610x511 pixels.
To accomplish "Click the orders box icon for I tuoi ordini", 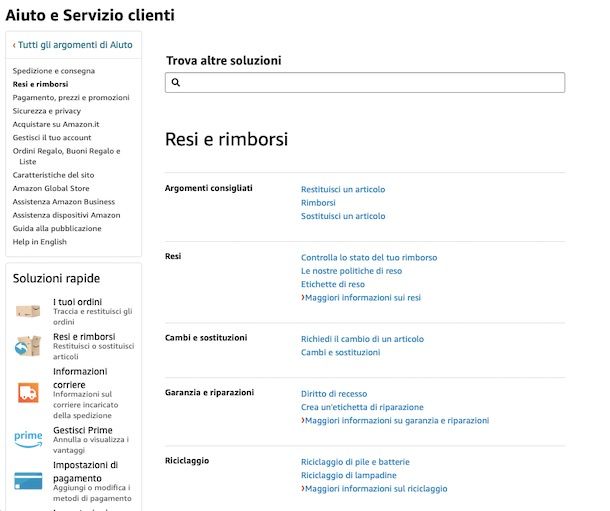I will [x=28, y=311].
